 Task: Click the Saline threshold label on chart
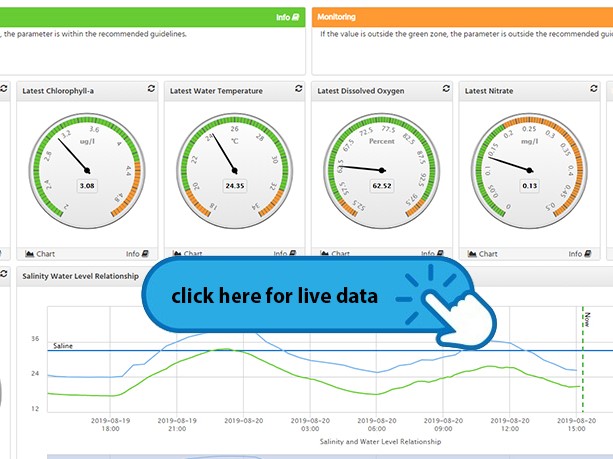coord(63,346)
